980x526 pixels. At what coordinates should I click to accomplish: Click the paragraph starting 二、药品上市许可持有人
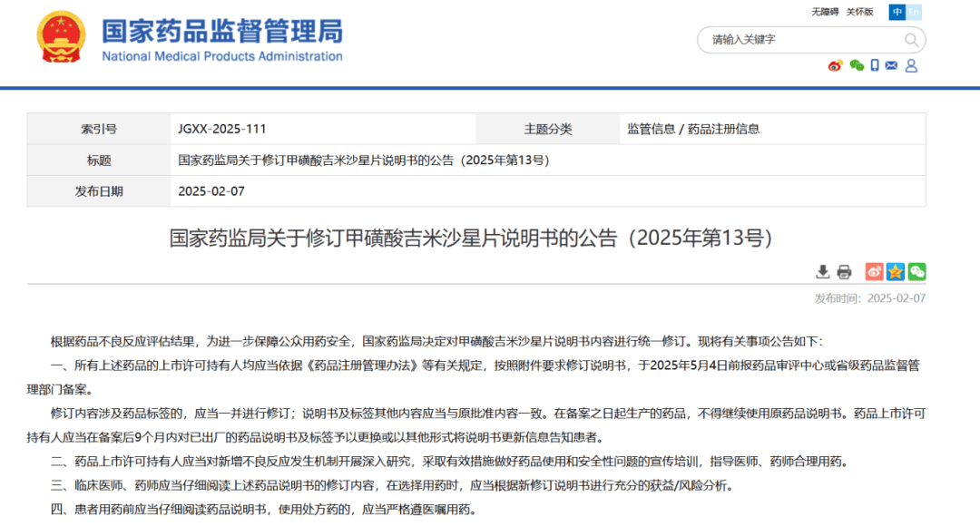click(451, 462)
